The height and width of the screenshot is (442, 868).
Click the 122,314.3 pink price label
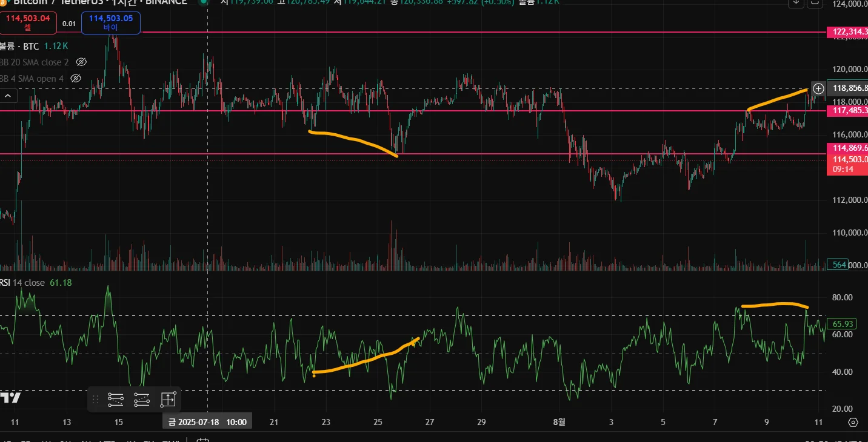pyautogui.click(x=847, y=32)
